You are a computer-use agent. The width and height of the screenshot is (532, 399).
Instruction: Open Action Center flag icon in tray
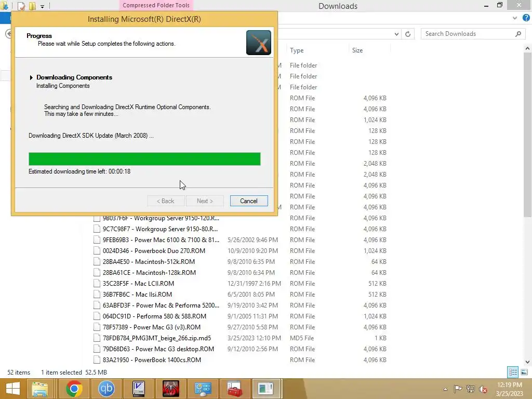pos(458,389)
